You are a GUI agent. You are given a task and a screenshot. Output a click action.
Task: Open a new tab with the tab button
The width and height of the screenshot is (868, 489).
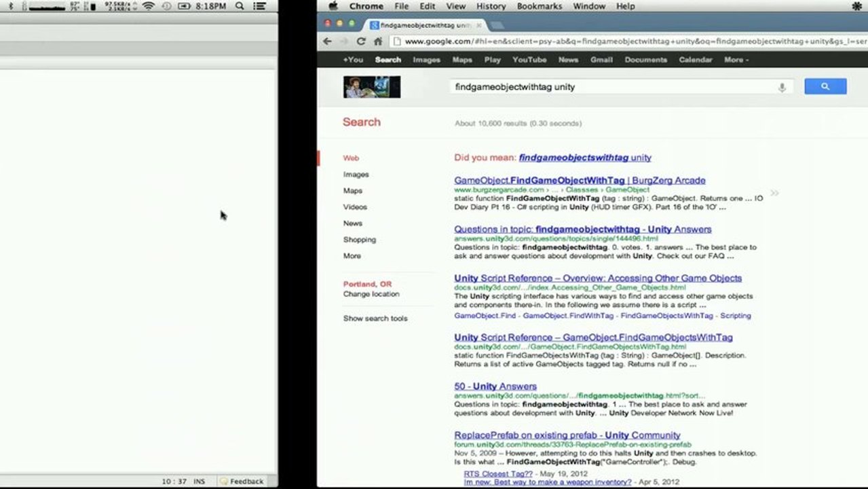coord(497,25)
